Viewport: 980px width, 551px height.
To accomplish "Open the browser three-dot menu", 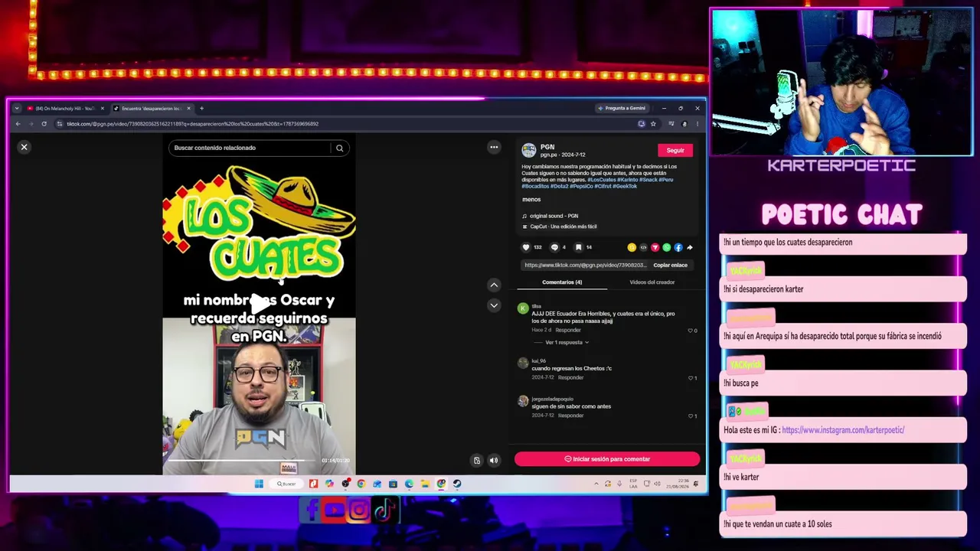I will [x=697, y=124].
